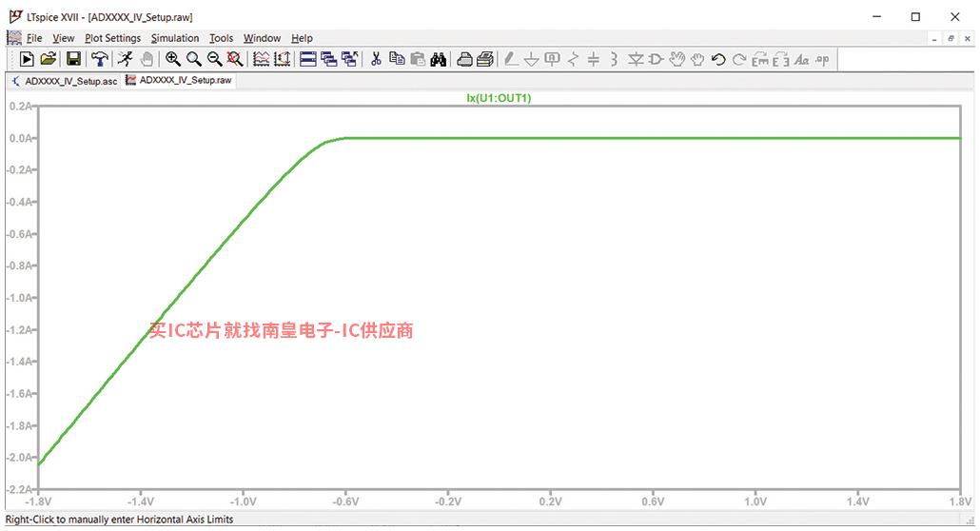
Task: Restore the inner document window
Action: point(951,39)
